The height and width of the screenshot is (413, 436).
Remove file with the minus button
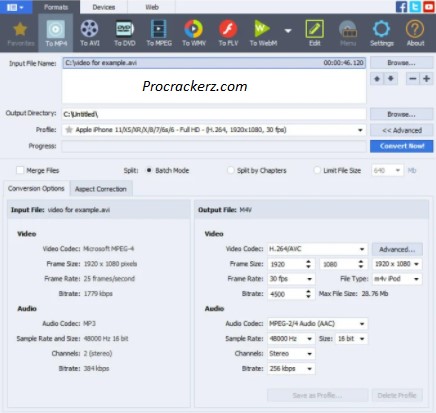(x=413, y=79)
